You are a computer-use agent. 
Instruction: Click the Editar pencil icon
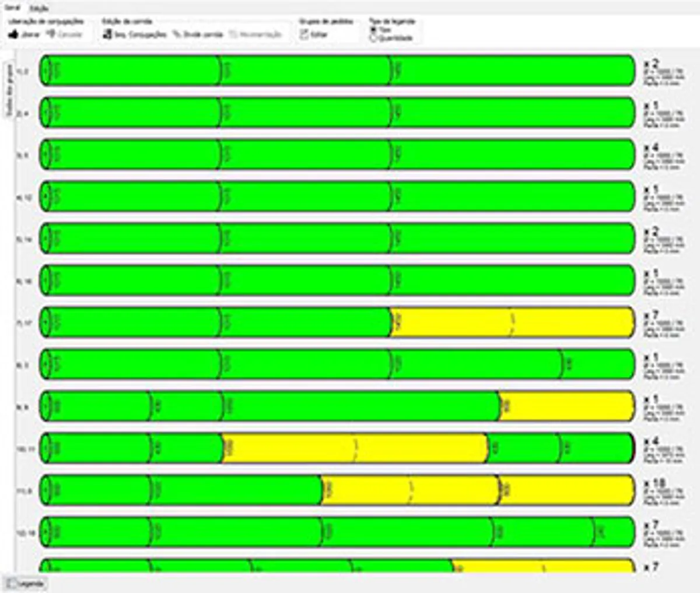(x=304, y=34)
